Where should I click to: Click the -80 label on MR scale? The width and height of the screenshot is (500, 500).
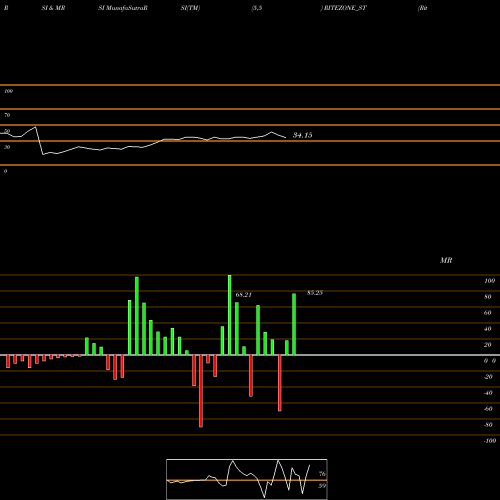point(488,425)
